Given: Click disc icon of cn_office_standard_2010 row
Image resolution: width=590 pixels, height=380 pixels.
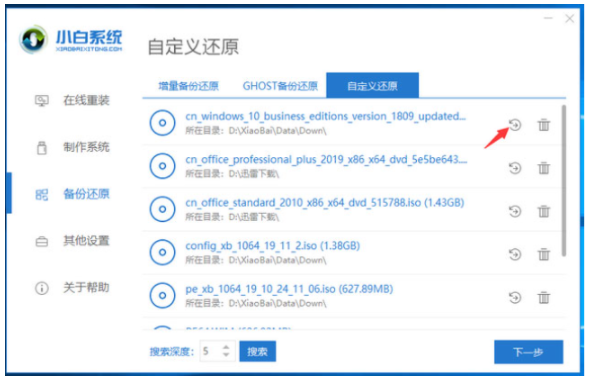Looking at the screenshot, I should (162, 209).
